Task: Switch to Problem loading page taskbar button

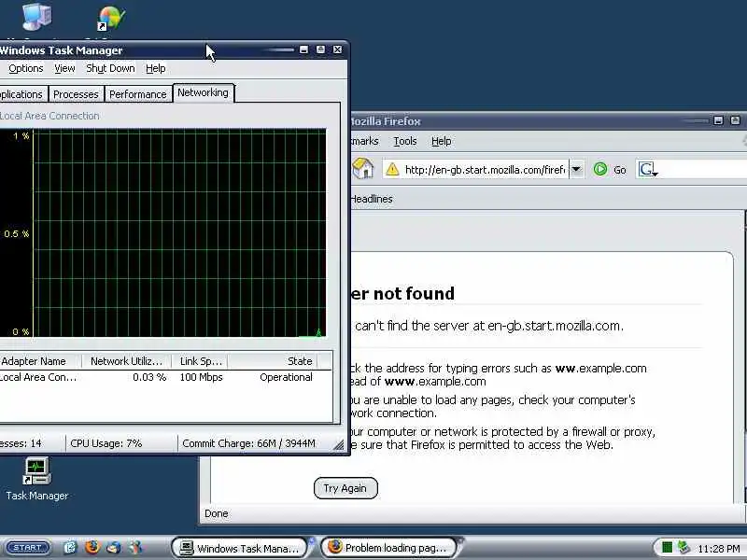Action: (389, 548)
